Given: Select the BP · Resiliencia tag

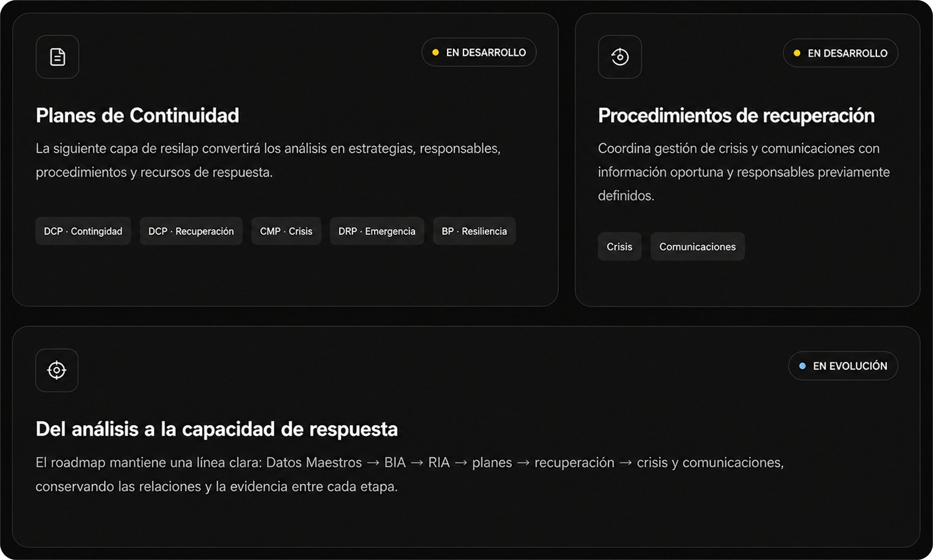Looking at the screenshot, I should click(x=474, y=231).
